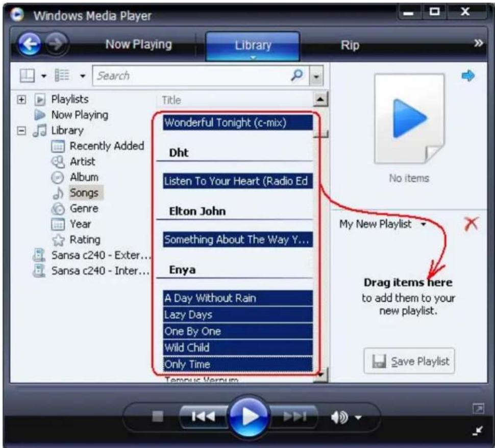Click the layout options pane icon
Screen dimensions: 495x448
pyautogui.click(x=27, y=76)
